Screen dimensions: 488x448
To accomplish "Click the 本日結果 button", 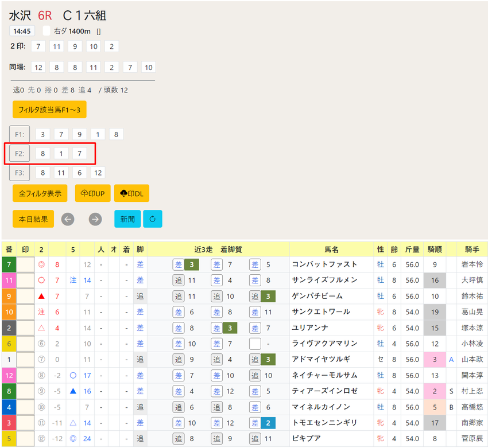I will [x=33, y=219].
